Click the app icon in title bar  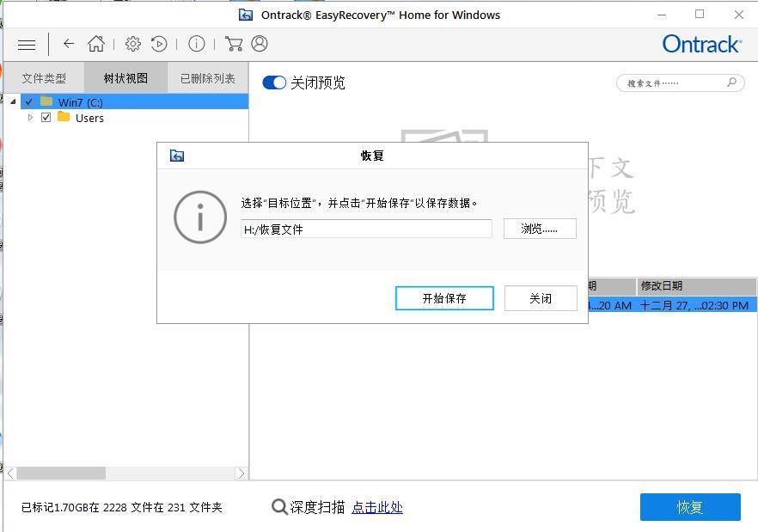[x=246, y=15]
